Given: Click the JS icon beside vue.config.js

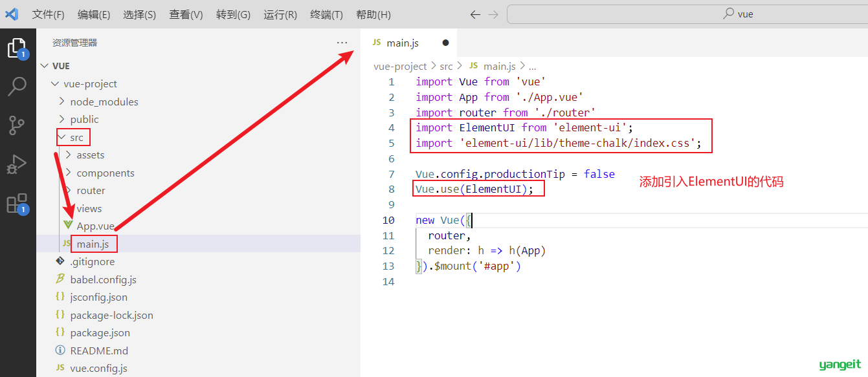Looking at the screenshot, I should (x=60, y=368).
